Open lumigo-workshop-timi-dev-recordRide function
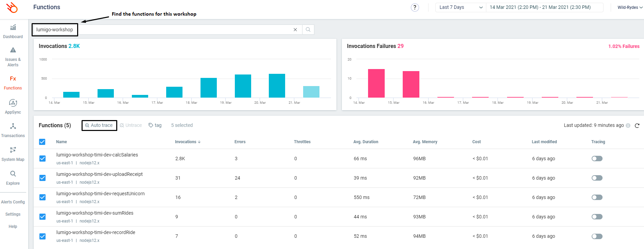Image resolution: width=644 pixels, height=249 pixels. click(x=96, y=232)
